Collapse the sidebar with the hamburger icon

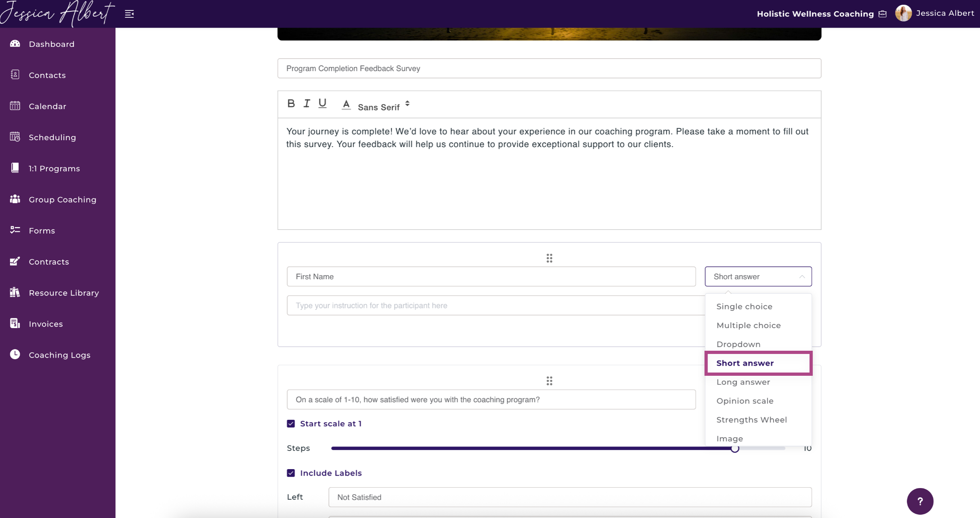(x=129, y=14)
